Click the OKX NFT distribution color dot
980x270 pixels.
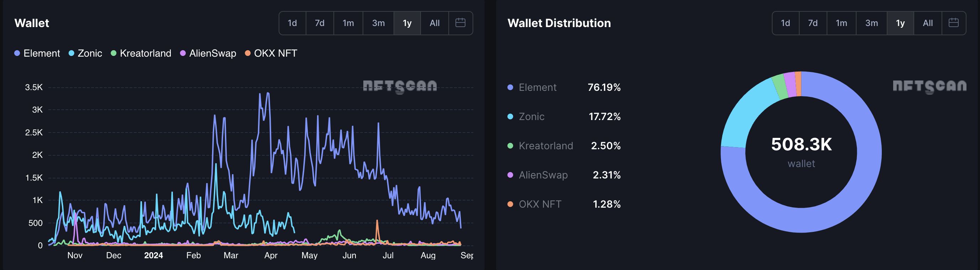click(x=510, y=204)
